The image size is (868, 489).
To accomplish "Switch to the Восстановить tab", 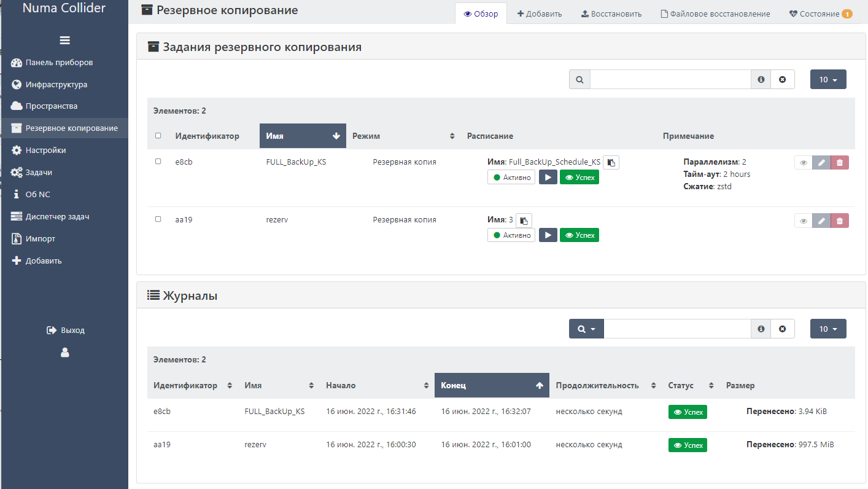I will click(x=611, y=14).
